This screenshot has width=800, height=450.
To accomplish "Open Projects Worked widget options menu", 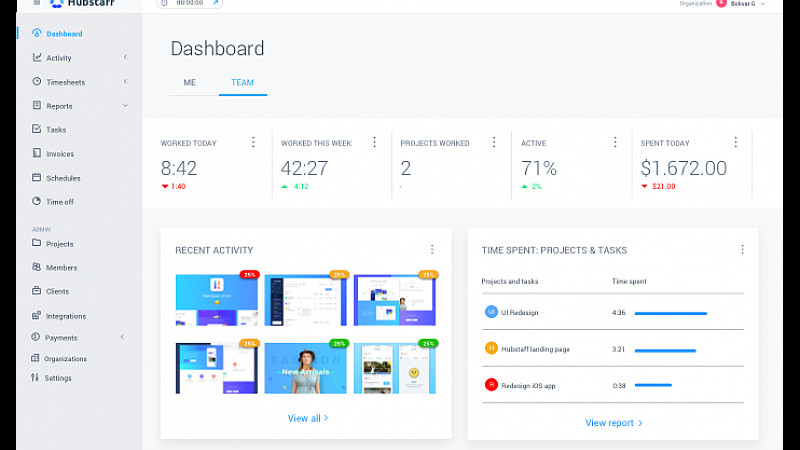I will point(494,142).
